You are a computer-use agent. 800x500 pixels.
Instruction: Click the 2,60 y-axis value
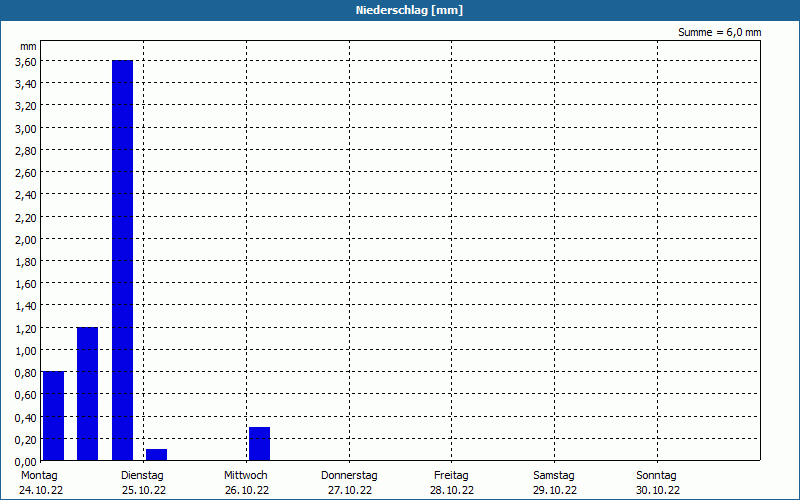(x=26, y=173)
